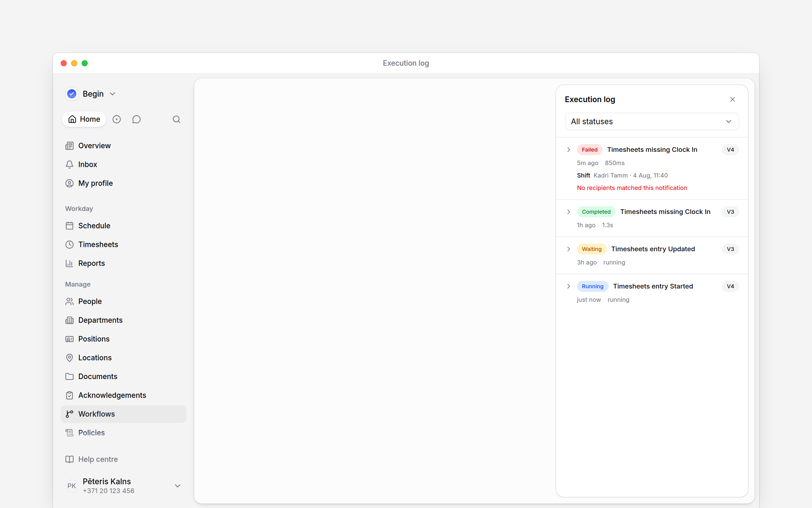The width and height of the screenshot is (812, 508).
Task: Click the search magnifier icon
Action: (177, 119)
